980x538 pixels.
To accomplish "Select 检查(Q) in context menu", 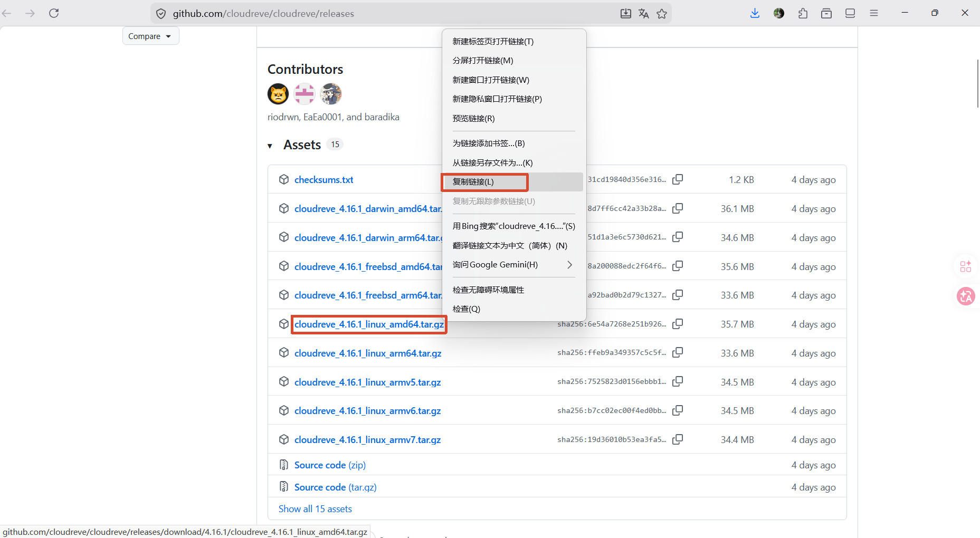I will 513,309.
